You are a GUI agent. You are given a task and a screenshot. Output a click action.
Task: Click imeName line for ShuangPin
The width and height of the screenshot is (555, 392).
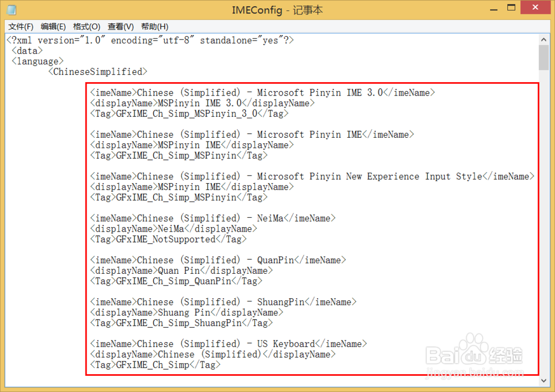pos(223,302)
